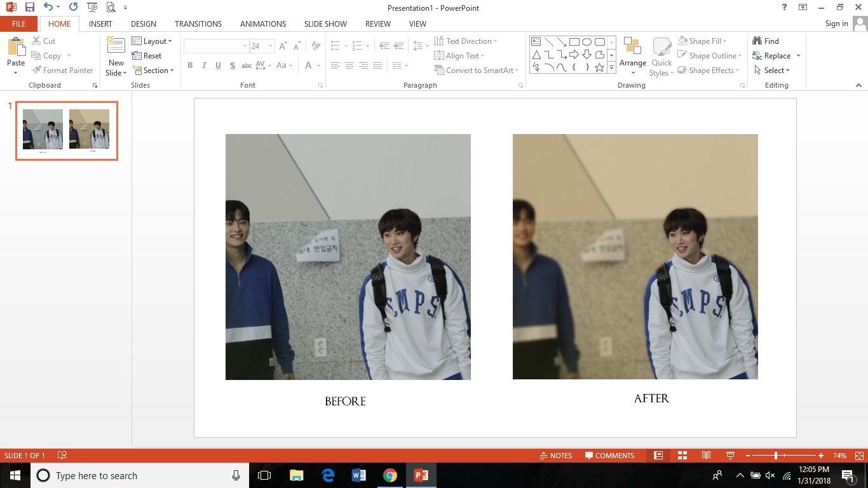Toggle Strikethrough text
868x488 pixels.
247,65
